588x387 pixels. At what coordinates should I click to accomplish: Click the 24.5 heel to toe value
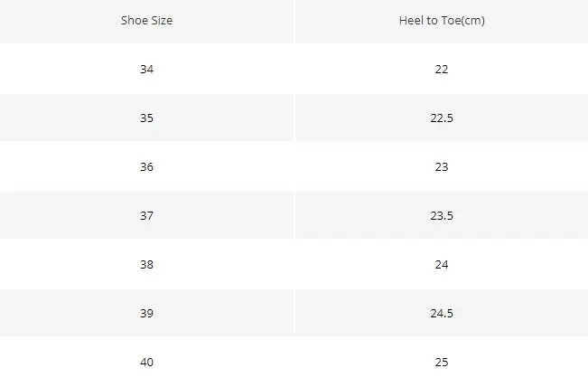click(442, 313)
